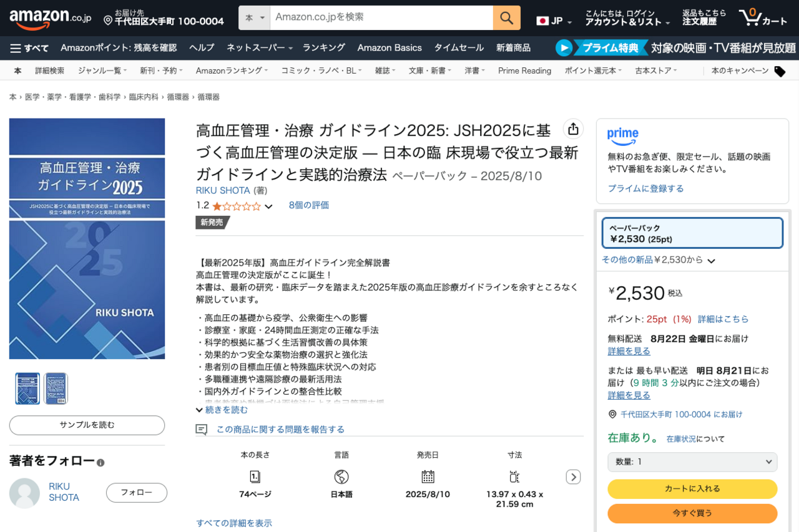Screen dimensions: 799x532
Task: Click the info icon next to 著者をフォロー
Action: tap(100, 463)
